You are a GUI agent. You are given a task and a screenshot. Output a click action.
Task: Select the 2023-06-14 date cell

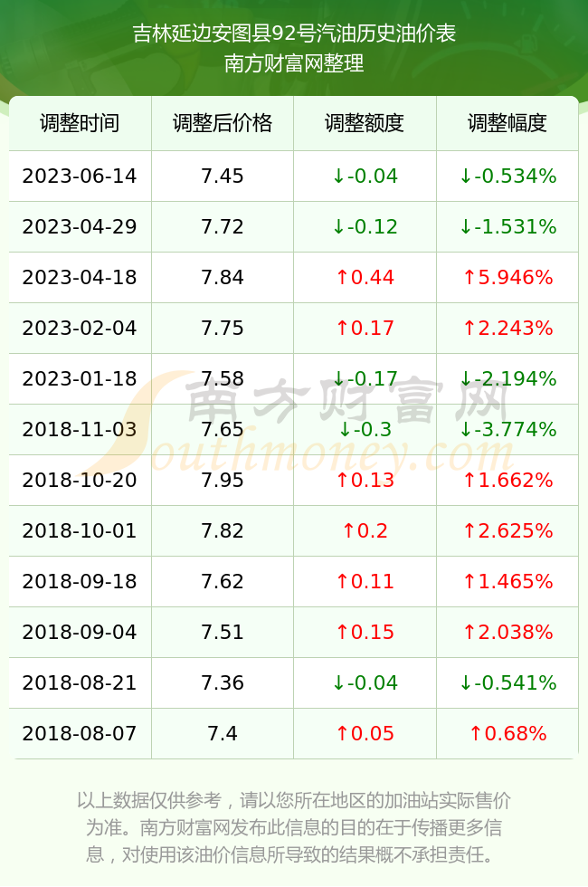(80, 176)
